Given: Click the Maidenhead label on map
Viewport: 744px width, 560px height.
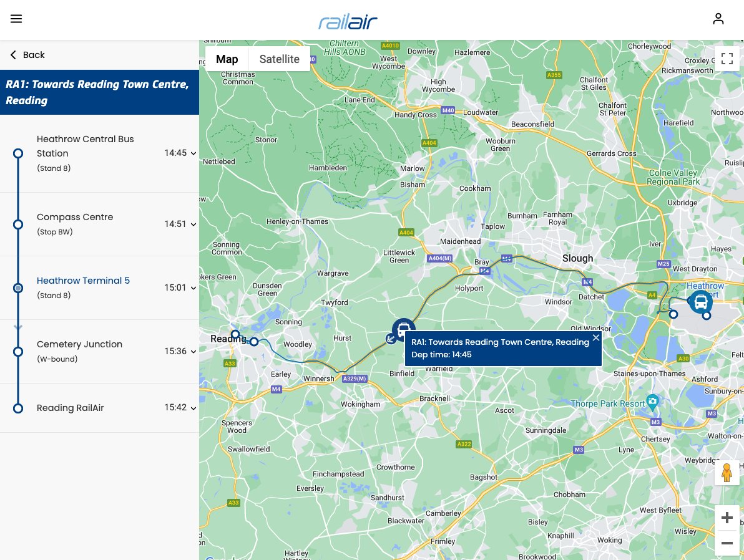Looking at the screenshot, I should pyautogui.click(x=460, y=241).
